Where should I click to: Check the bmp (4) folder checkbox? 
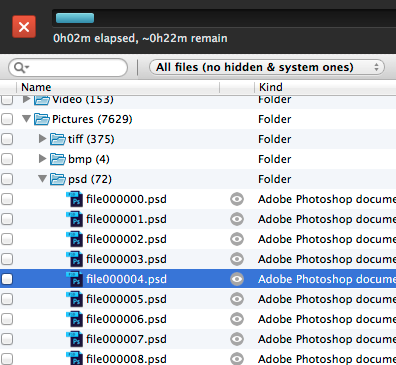click(7, 159)
